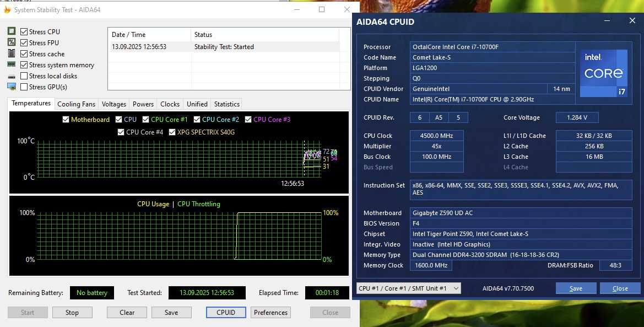Toggle the XPG SPECTRIX S40G graph checkbox

click(x=172, y=132)
